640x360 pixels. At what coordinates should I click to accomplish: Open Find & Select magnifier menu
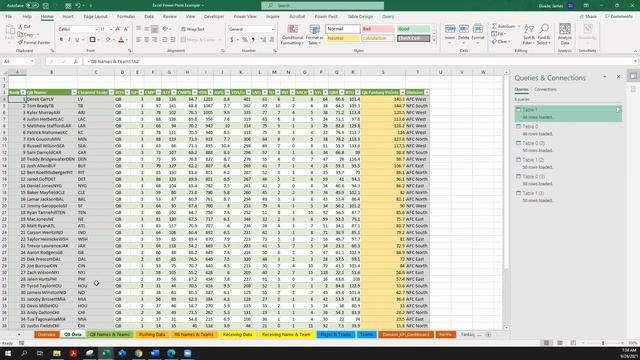click(x=544, y=34)
